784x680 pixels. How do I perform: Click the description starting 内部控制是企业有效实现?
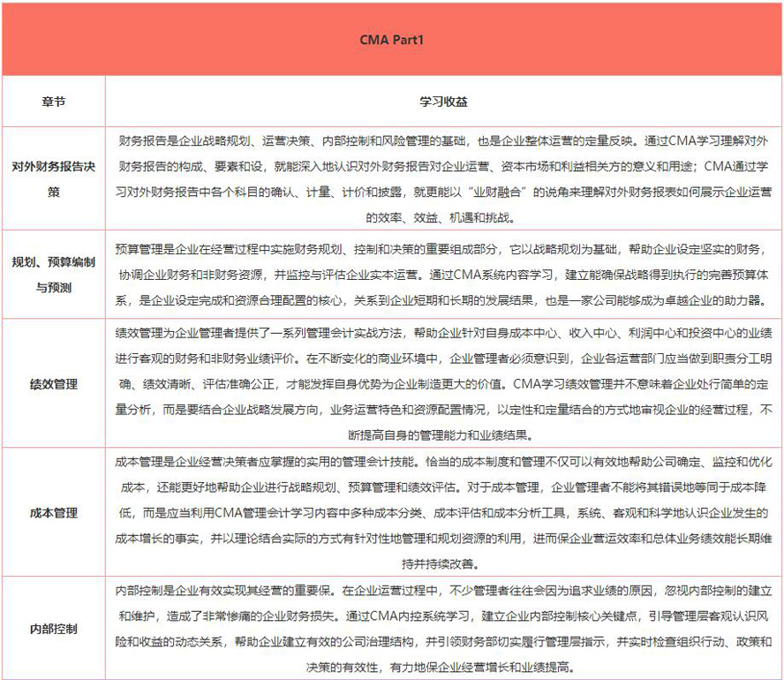(443, 629)
